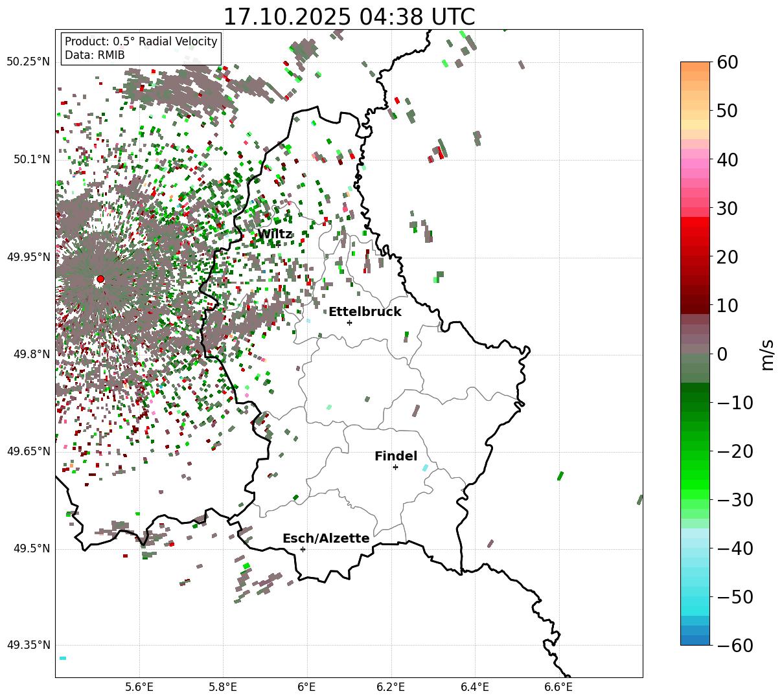Viewport: 782px width, 700px height.
Task: Click the Findel label
Action: [x=396, y=457]
